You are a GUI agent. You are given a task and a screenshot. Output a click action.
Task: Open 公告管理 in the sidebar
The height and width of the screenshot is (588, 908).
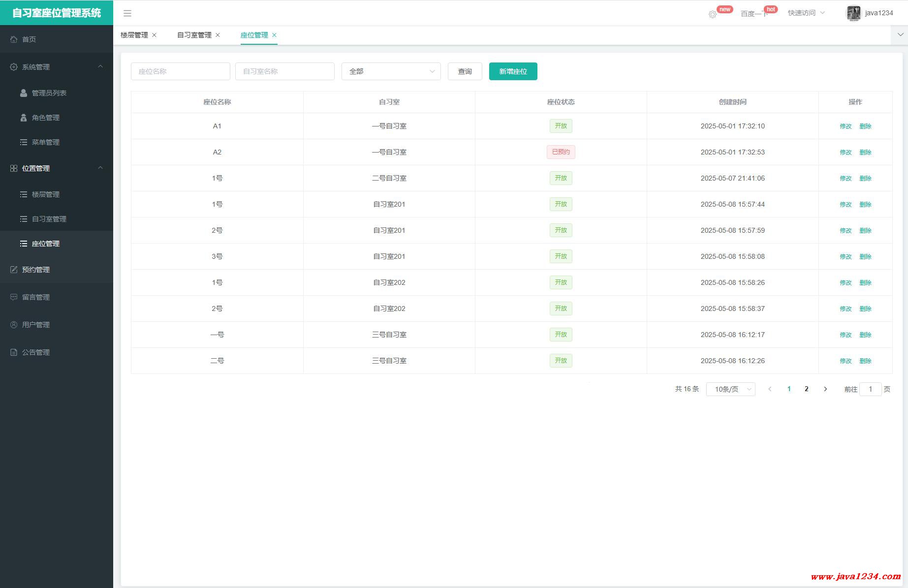coord(36,352)
